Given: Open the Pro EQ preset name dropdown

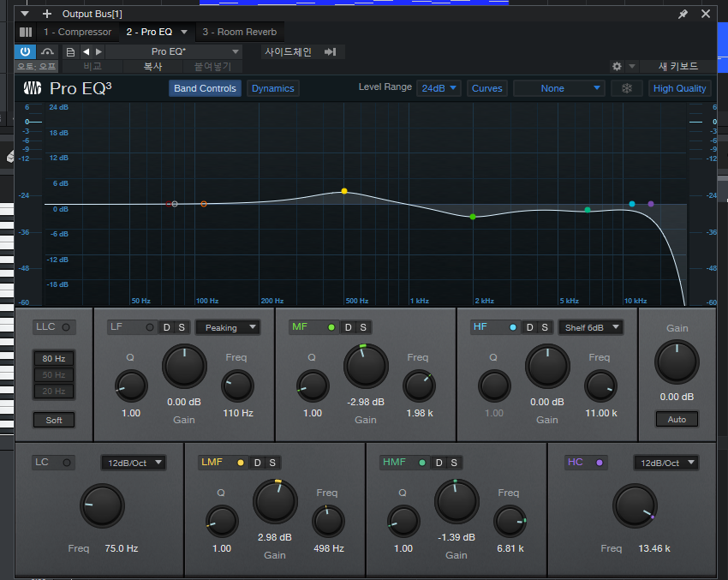Looking at the screenshot, I should pyautogui.click(x=174, y=51).
